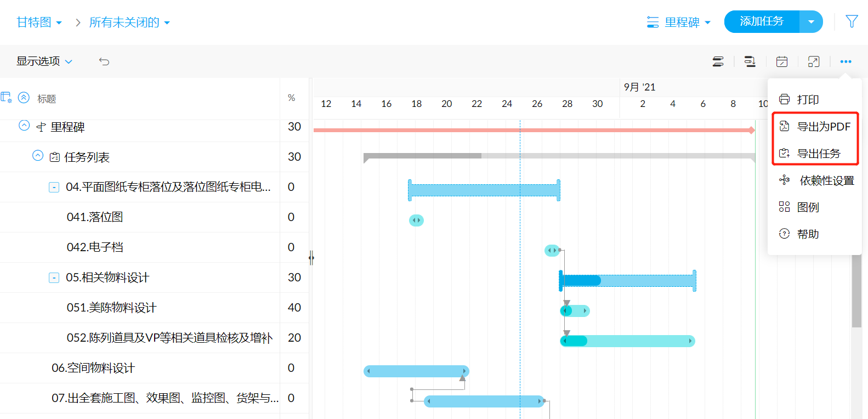Click the bars-with-arrow scheduling icon

coord(750,61)
